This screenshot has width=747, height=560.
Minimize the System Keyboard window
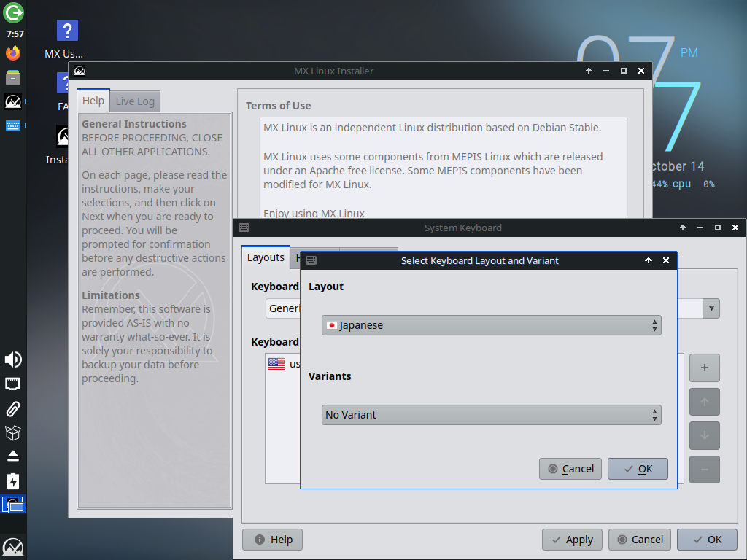pyautogui.click(x=700, y=227)
